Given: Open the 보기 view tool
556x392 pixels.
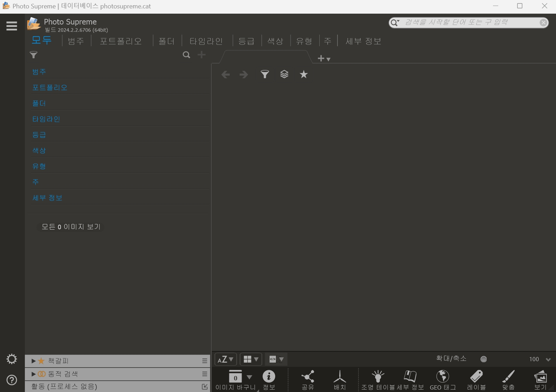Looking at the screenshot, I should point(540,380).
